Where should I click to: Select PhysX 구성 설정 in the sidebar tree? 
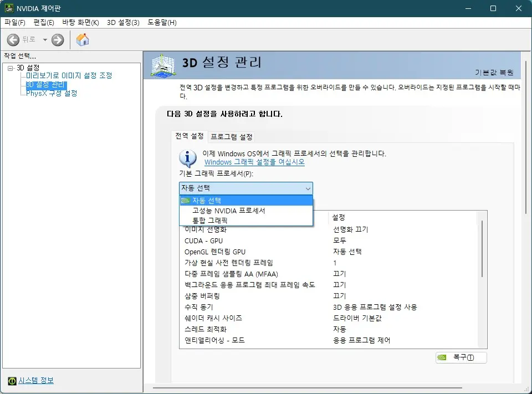[x=51, y=93]
